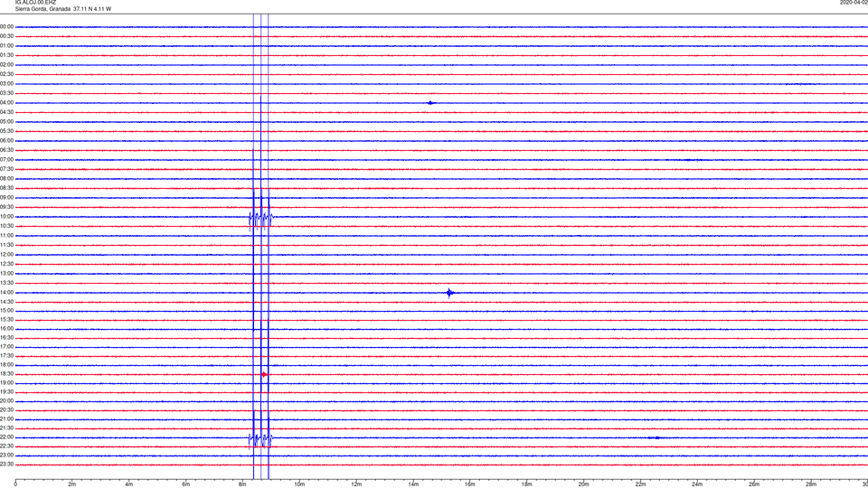Viewport: 868px width, 488px height.
Task: Click the 16m x-axis tick label
Action: (x=470, y=484)
